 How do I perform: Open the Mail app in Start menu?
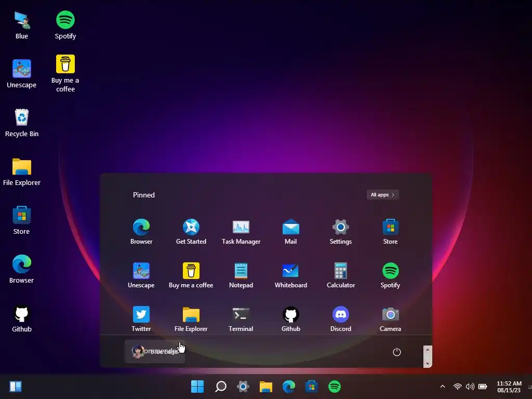(291, 232)
